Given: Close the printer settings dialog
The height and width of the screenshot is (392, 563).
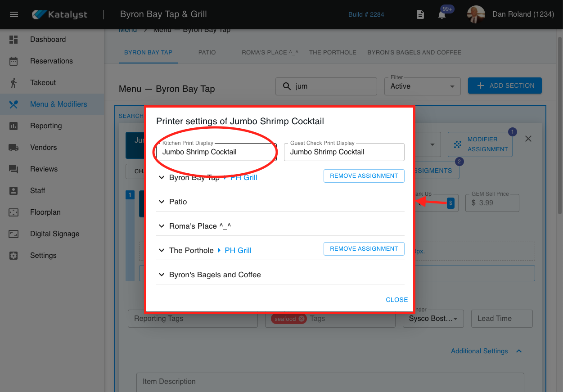Looking at the screenshot, I should 396,300.
